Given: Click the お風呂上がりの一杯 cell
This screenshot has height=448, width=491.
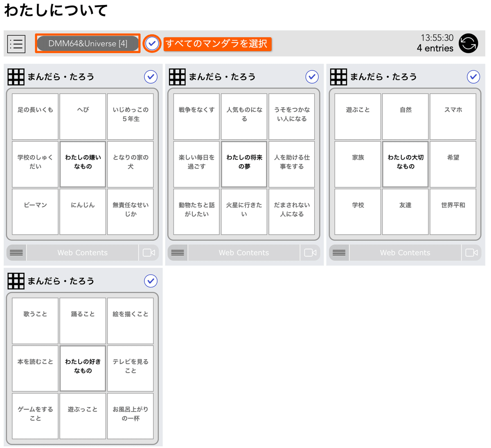Looking at the screenshot, I should pyautogui.click(x=131, y=416).
